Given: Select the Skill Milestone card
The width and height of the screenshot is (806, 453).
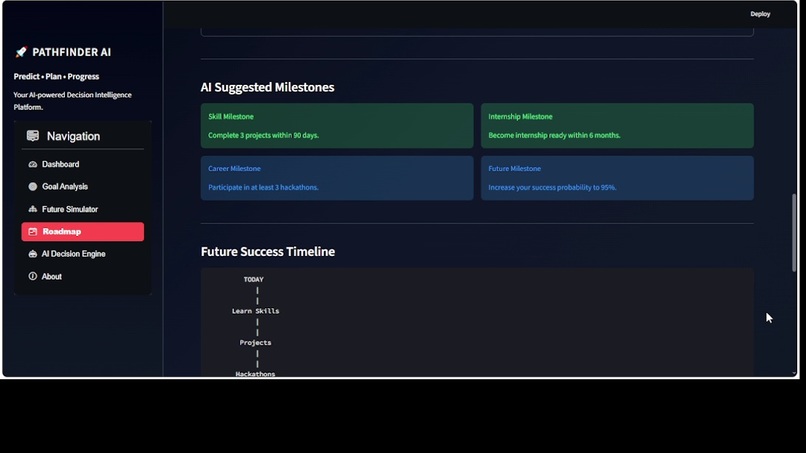Looking at the screenshot, I should click(337, 126).
